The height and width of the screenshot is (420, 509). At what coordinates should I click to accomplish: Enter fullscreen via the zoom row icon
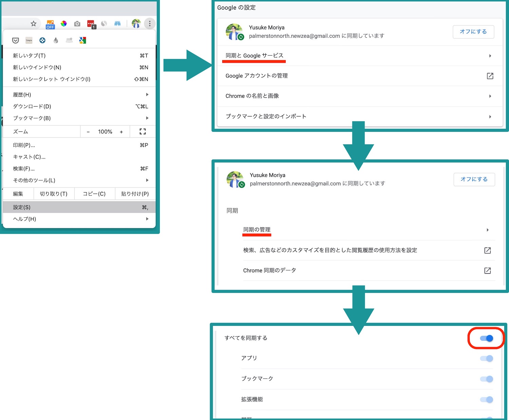(143, 132)
